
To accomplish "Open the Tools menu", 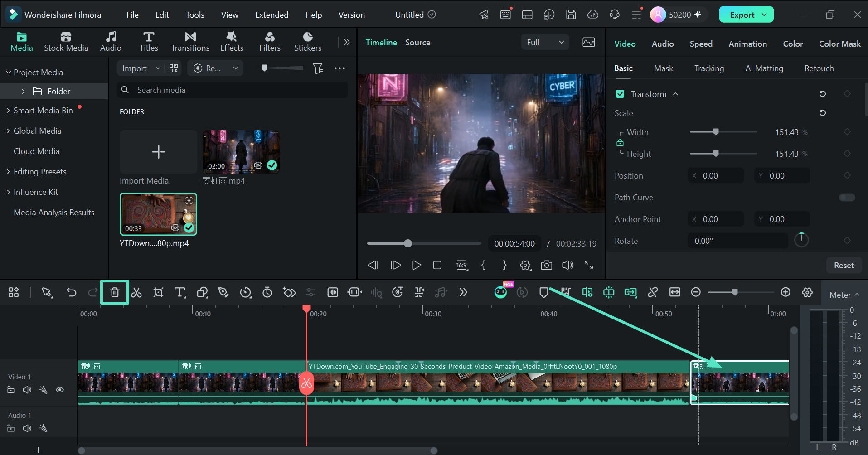I will click(x=195, y=15).
